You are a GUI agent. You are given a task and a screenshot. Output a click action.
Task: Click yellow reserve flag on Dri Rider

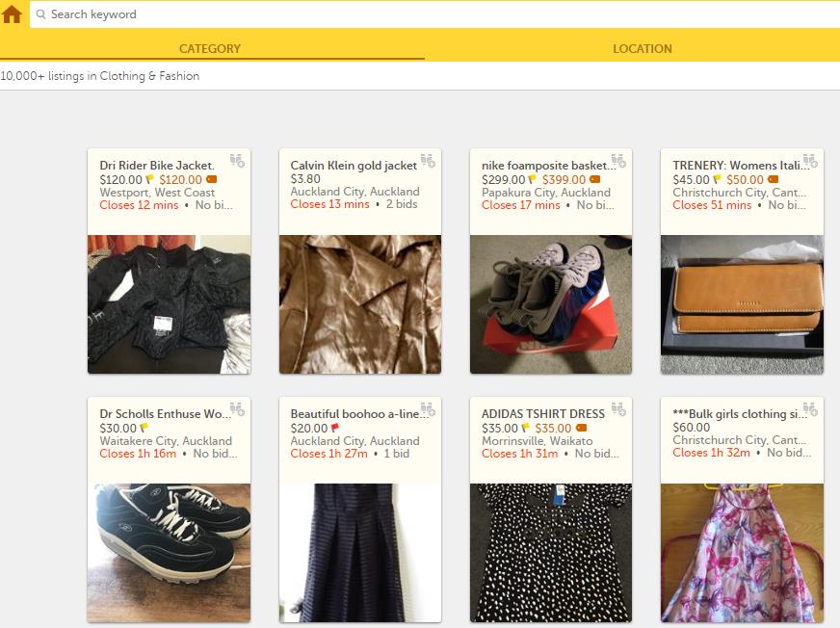point(149,179)
